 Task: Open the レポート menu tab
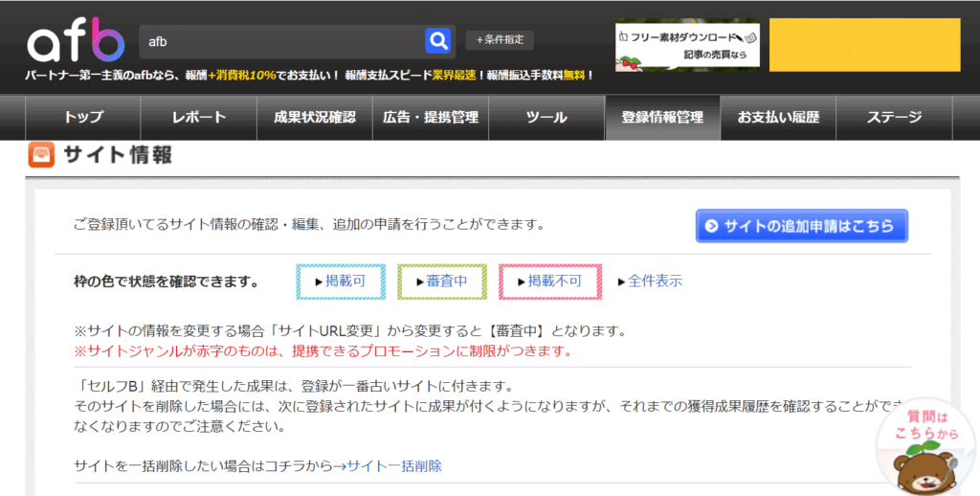[199, 118]
